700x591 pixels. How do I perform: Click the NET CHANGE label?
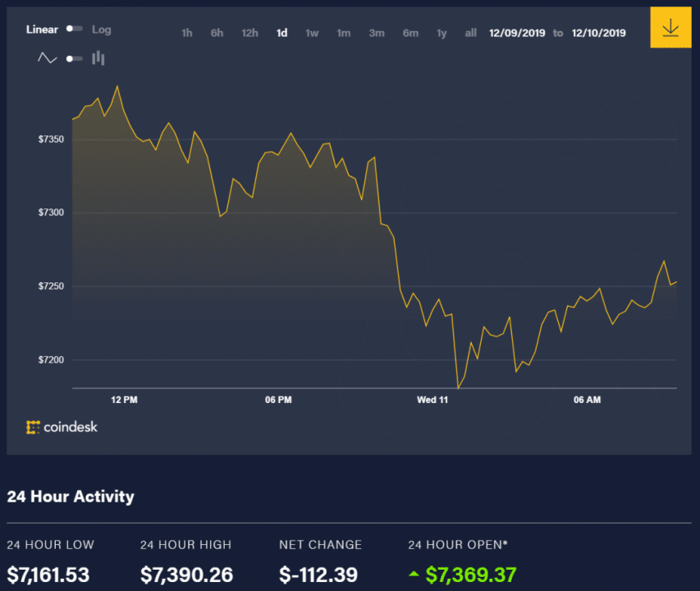pos(321,545)
